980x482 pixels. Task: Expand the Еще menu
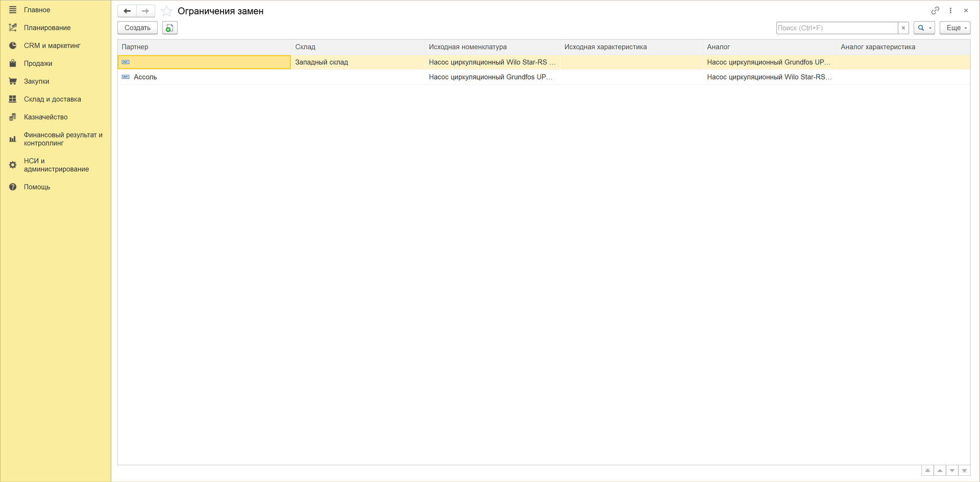955,28
